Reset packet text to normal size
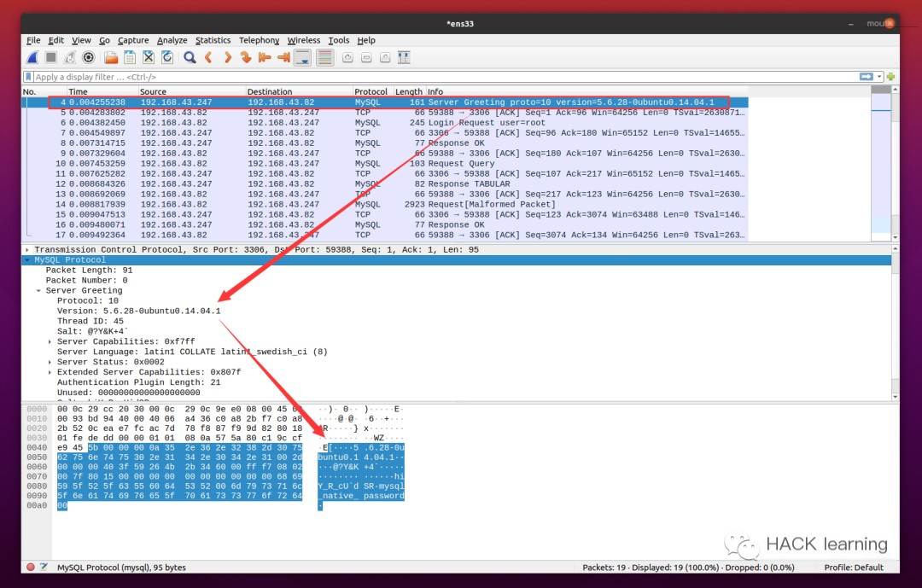 pyautogui.click(x=385, y=57)
